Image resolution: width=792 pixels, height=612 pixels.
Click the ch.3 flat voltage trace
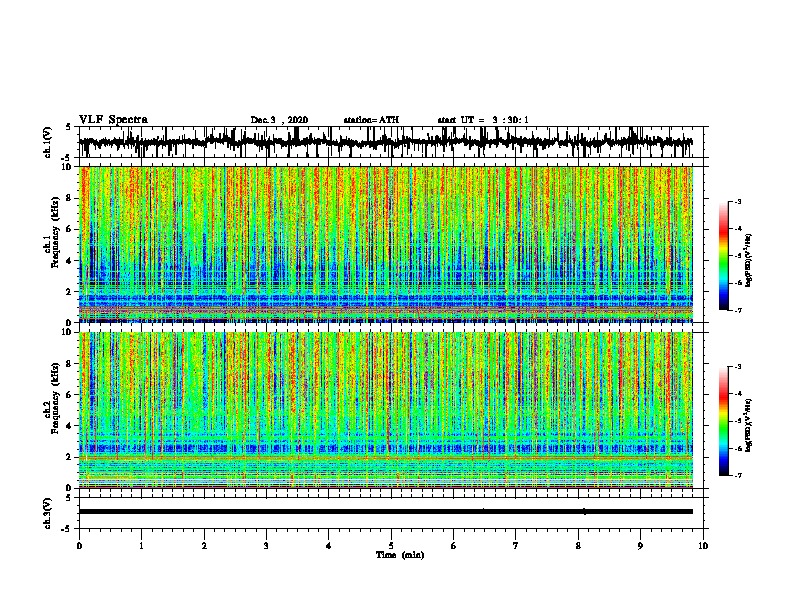click(386, 512)
